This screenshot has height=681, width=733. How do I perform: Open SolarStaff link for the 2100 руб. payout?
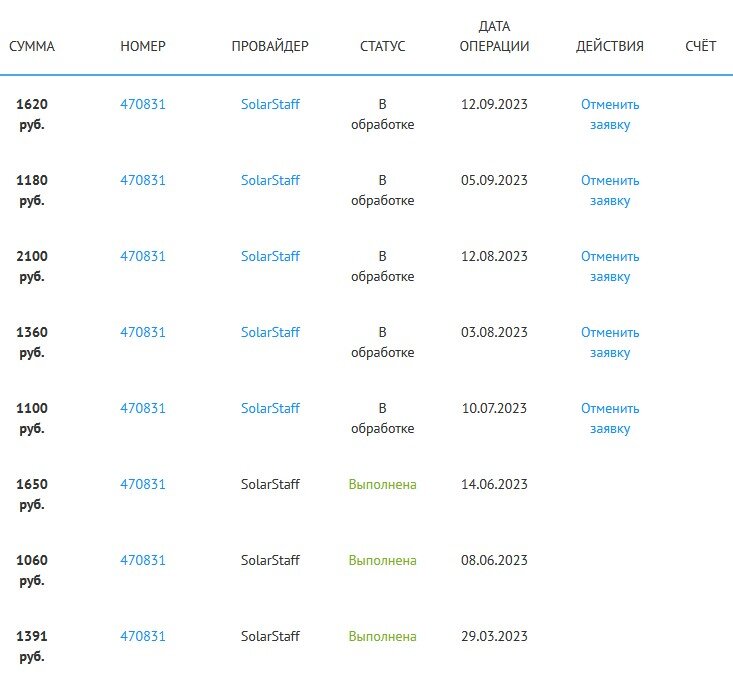pos(270,256)
